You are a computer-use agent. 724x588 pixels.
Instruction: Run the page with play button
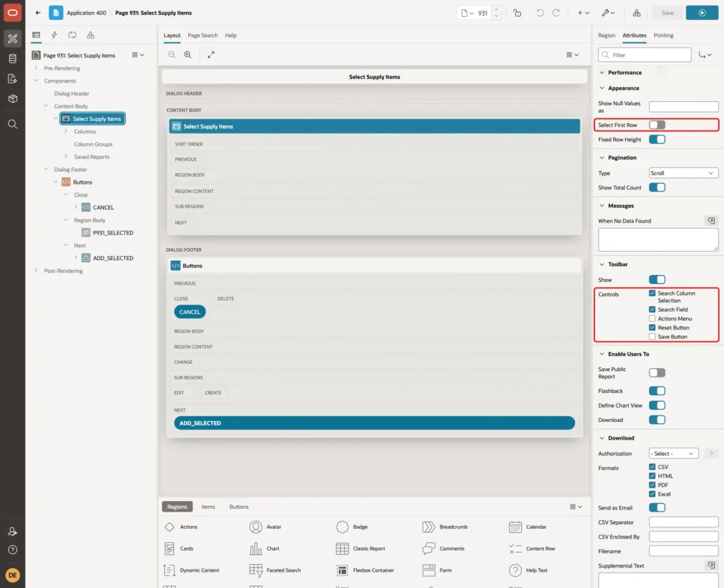point(701,13)
